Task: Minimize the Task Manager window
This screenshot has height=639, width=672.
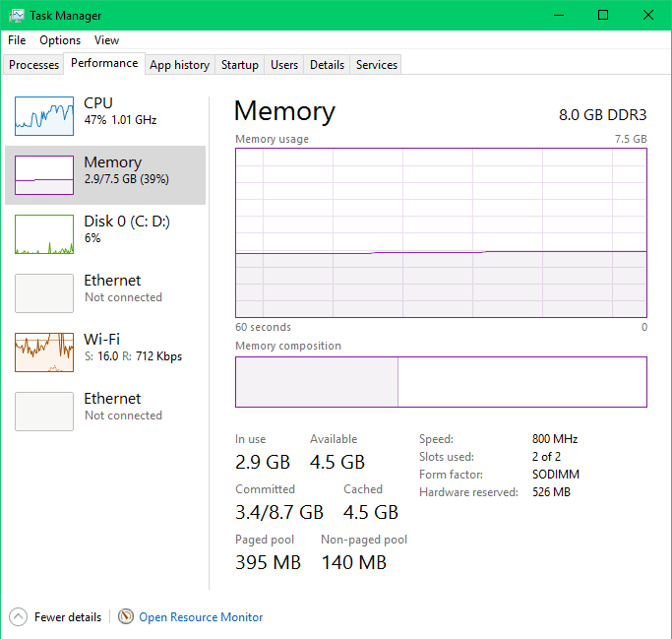Action: tap(559, 16)
